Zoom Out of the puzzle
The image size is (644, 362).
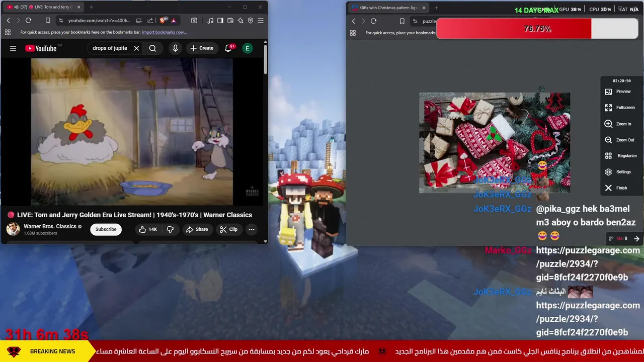click(x=620, y=140)
